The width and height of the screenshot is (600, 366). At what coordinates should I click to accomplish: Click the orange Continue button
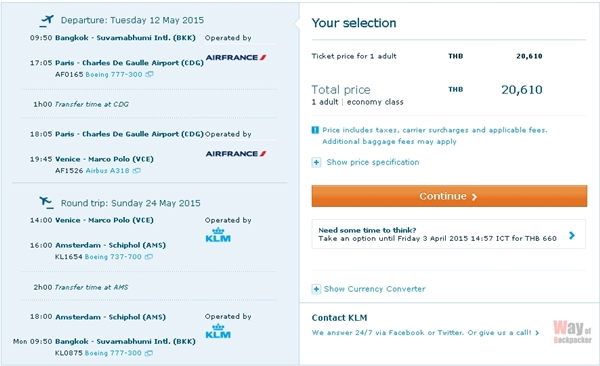pyautogui.click(x=449, y=196)
